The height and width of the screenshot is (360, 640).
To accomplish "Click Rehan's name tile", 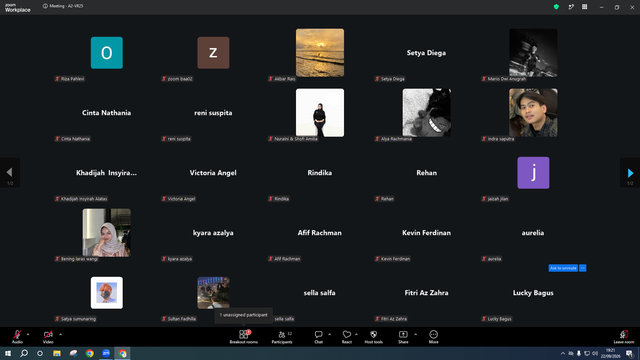I will tap(427, 173).
